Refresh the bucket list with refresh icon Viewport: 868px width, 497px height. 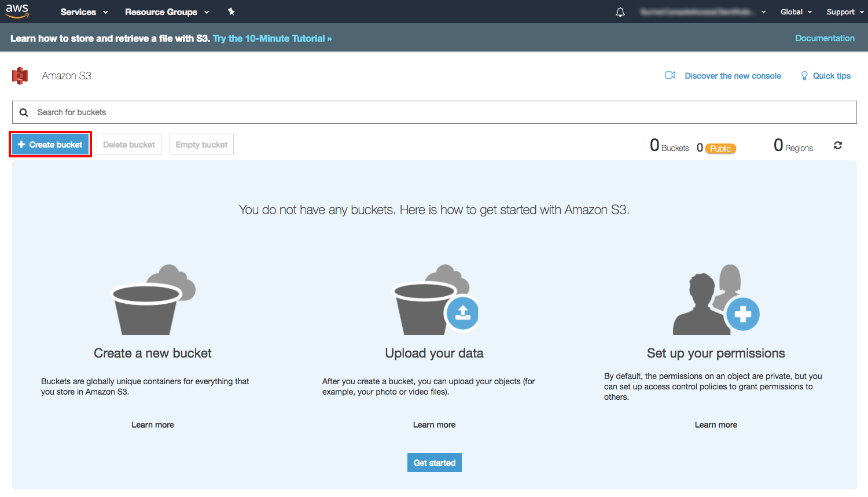coord(837,145)
